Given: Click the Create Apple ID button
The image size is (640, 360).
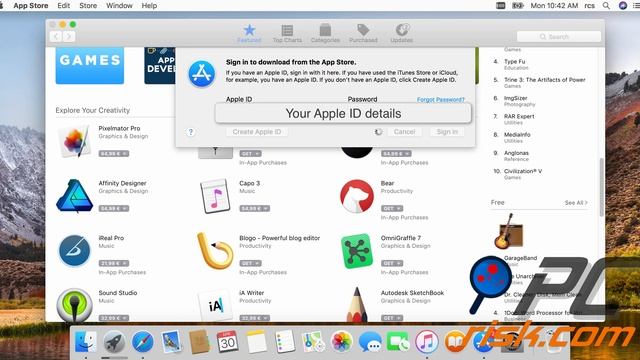Looking at the screenshot, I should pyautogui.click(x=257, y=132).
